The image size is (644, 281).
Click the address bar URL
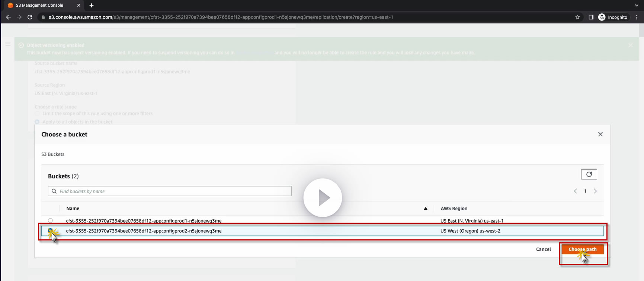(x=221, y=17)
